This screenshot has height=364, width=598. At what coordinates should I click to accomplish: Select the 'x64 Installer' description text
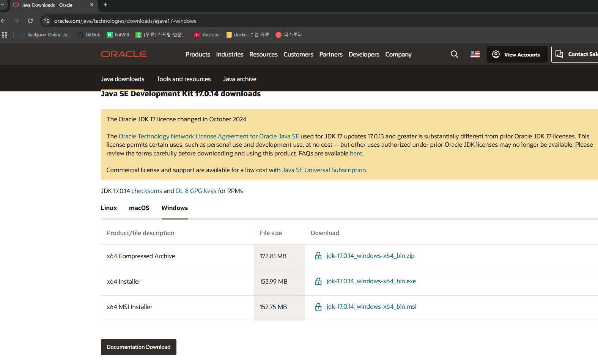pos(123,281)
